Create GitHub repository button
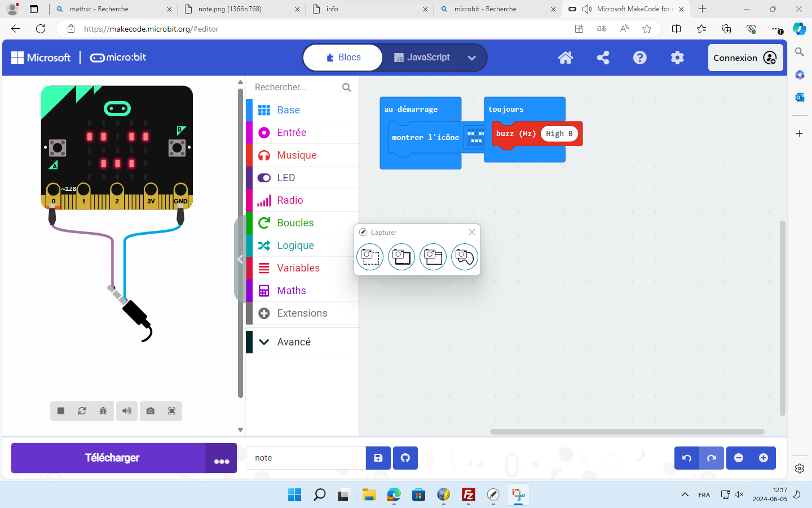The height and width of the screenshot is (508, 812). [x=405, y=458]
